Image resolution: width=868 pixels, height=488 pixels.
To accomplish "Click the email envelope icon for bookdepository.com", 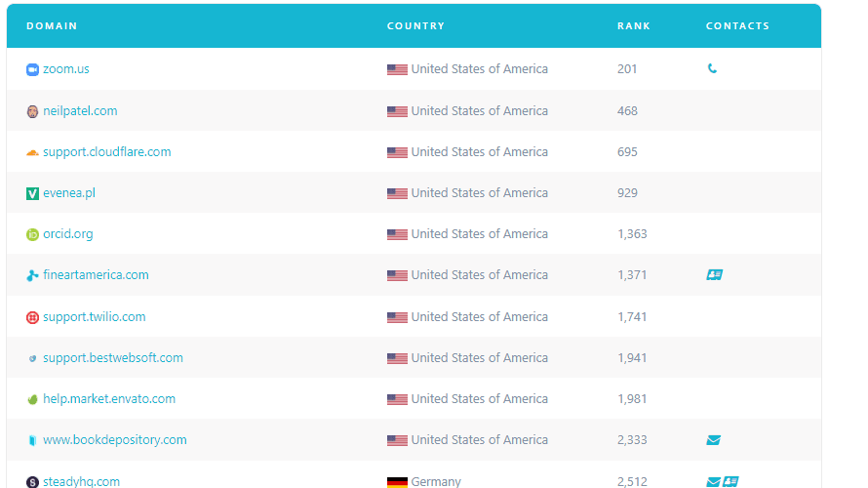I will click(x=714, y=440).
